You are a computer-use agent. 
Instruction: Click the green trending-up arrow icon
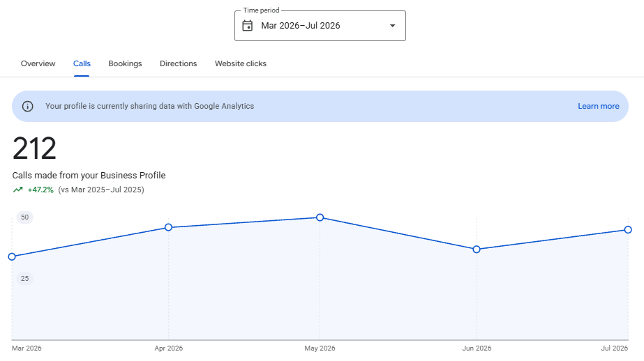pos(17,190)
